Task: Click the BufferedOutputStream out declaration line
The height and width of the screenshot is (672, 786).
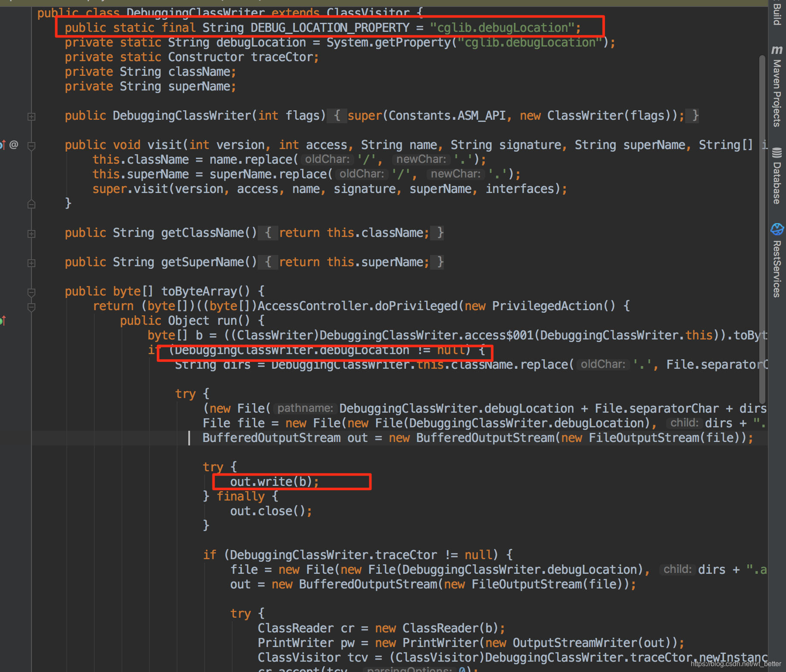Action: 478,438
